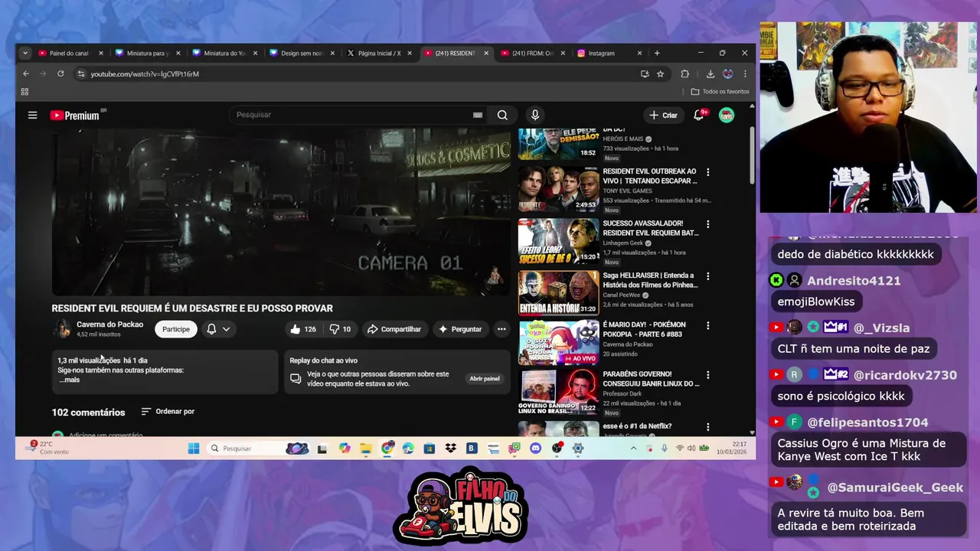Open a new Chrome tab
This screenshot has height=551, width=980.
pyautogui.click(x=657, y=53)
